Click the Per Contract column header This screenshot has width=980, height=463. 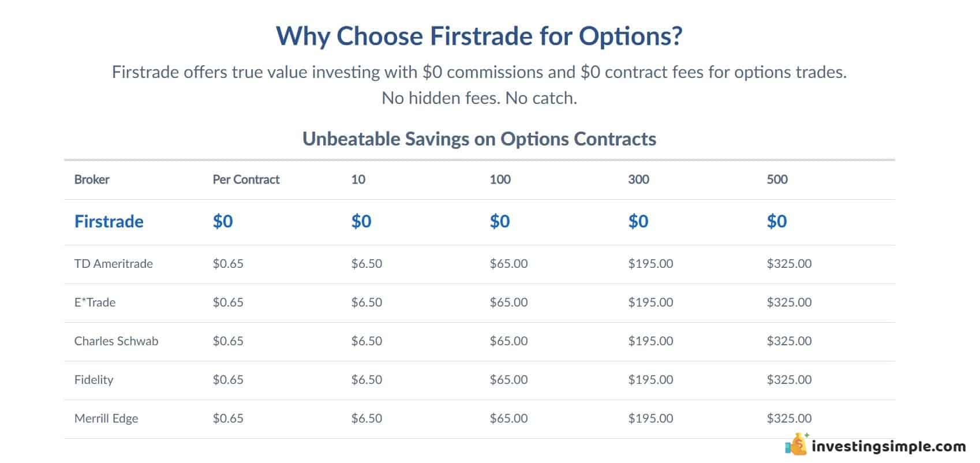coord(246,180)
